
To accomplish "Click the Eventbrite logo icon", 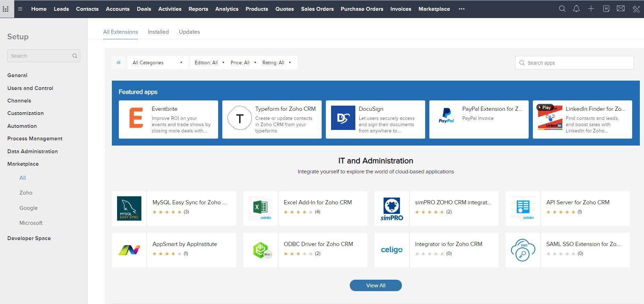I will pos(136,118).
